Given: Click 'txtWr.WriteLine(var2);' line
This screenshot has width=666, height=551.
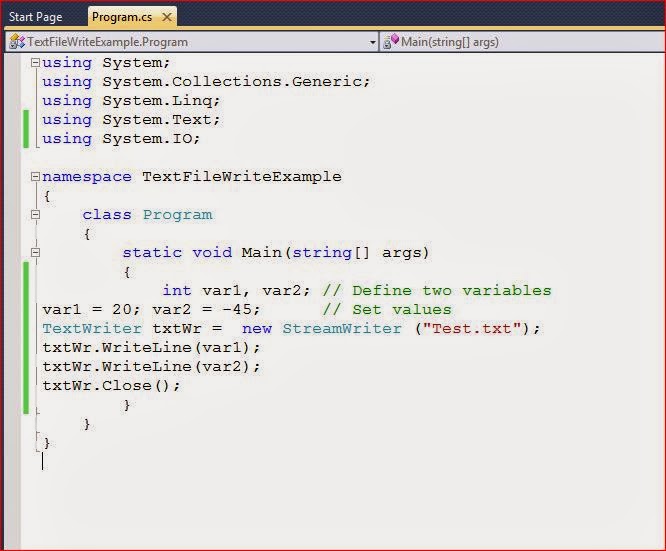Looking at the screenshot, I should coord(151,367).
